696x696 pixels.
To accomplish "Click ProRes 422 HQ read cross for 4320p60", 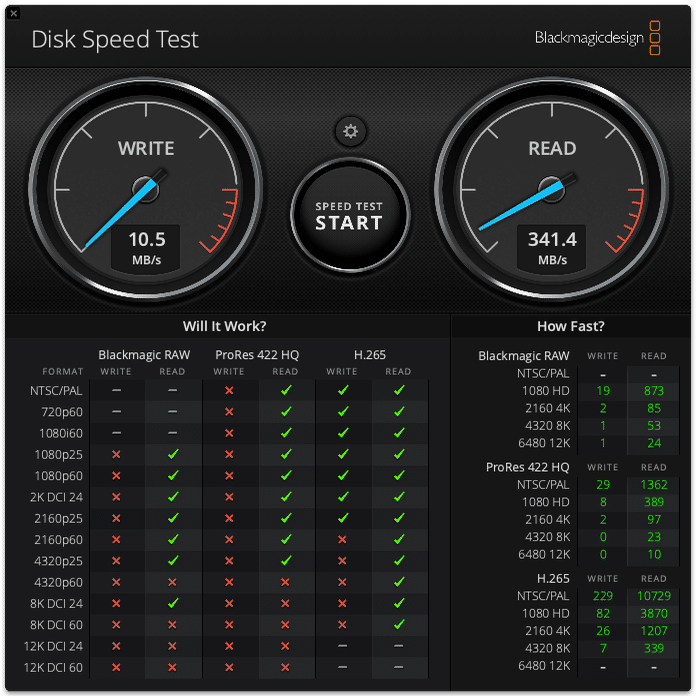I will [x=285, y=582].
